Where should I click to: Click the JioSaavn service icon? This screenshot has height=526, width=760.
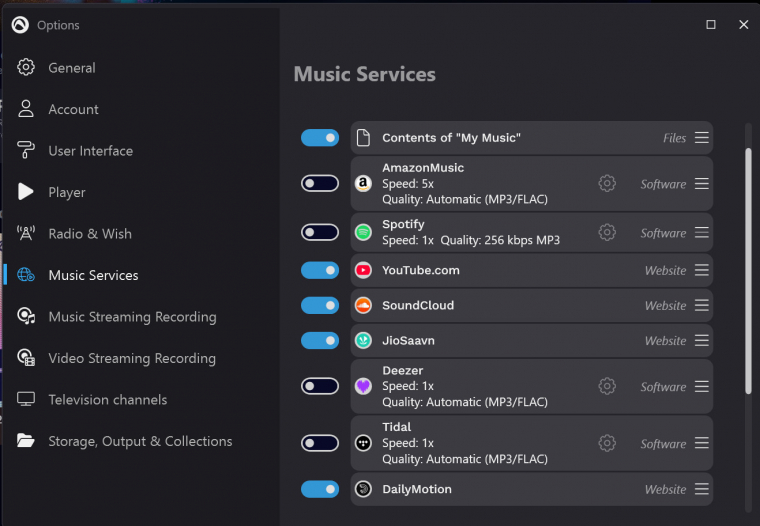tap(364, 341)
